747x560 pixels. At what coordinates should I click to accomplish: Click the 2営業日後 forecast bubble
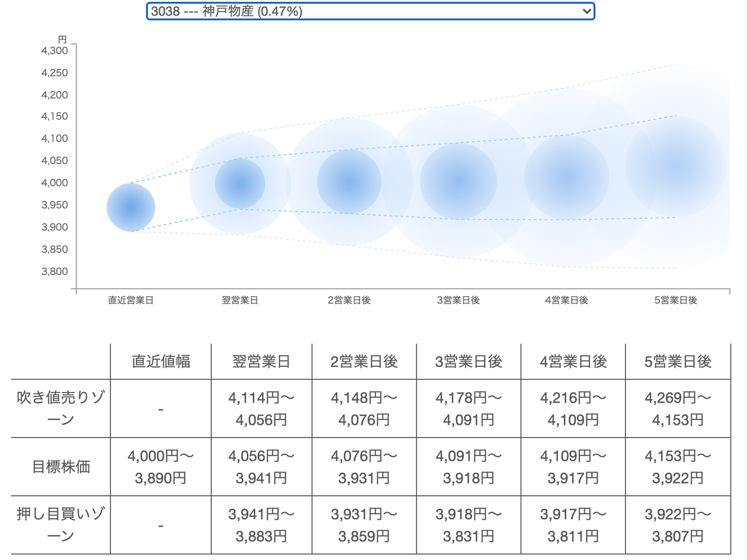click(x=349, y=182)
